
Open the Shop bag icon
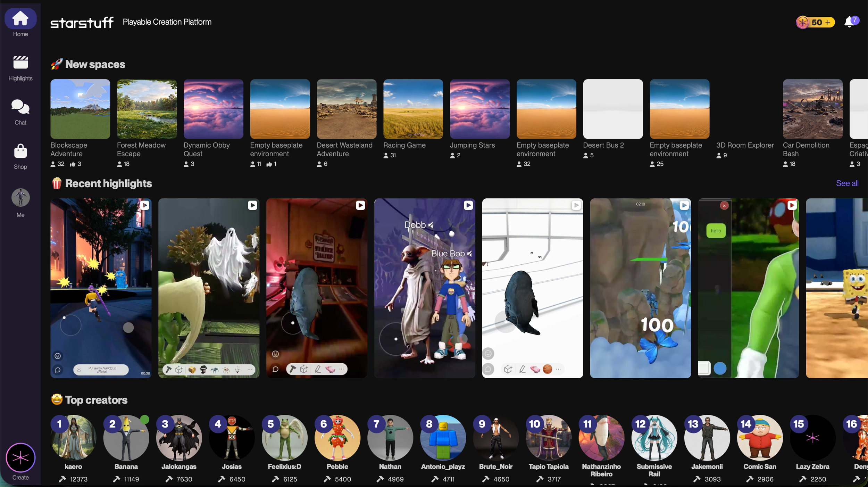(x=20, y=151)
